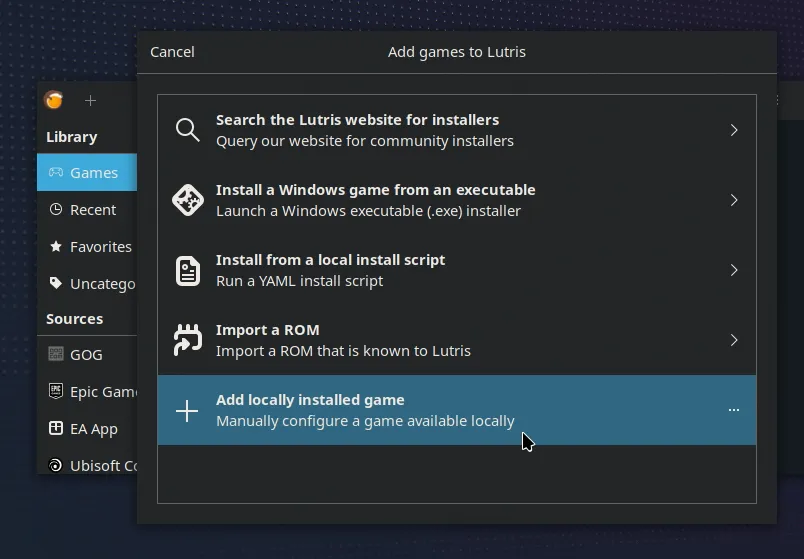Click the GOG logo icon

click(55, 354)
